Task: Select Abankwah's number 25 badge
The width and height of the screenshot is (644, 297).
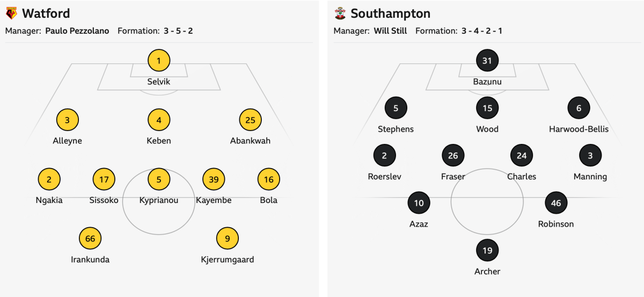Action: pyautogui.click(x=250, y=120)
